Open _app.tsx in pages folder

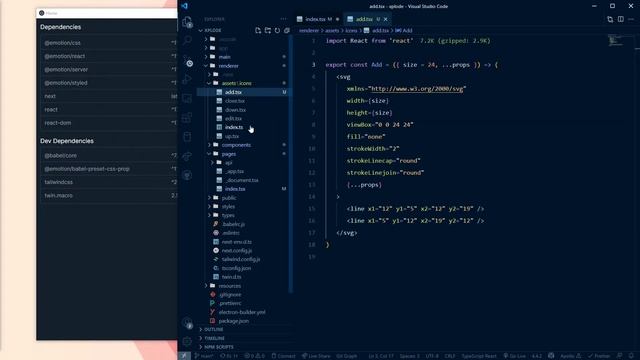234,171
